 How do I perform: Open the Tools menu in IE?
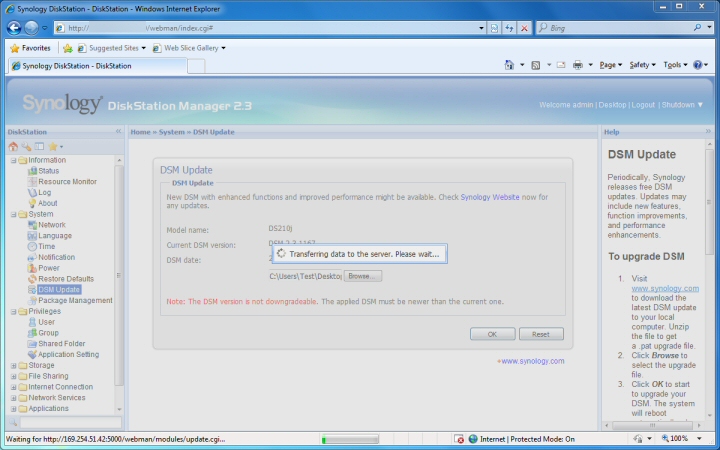click(675, 65)
